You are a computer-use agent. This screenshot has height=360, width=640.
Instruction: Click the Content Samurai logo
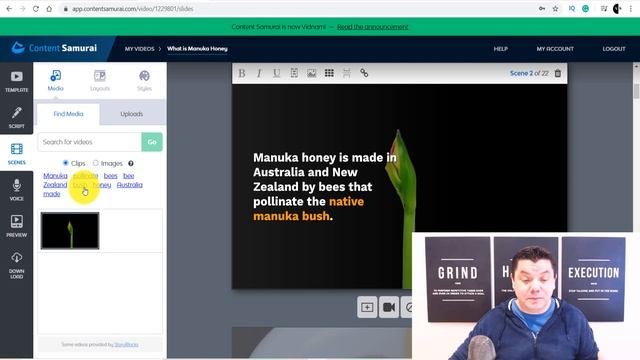point(54,48)
